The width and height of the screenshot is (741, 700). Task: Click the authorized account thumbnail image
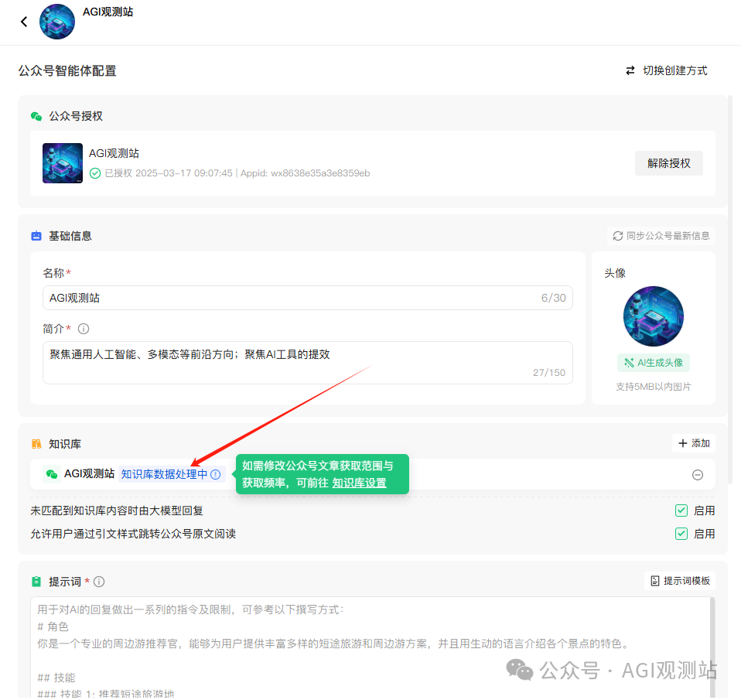(63, 163)
